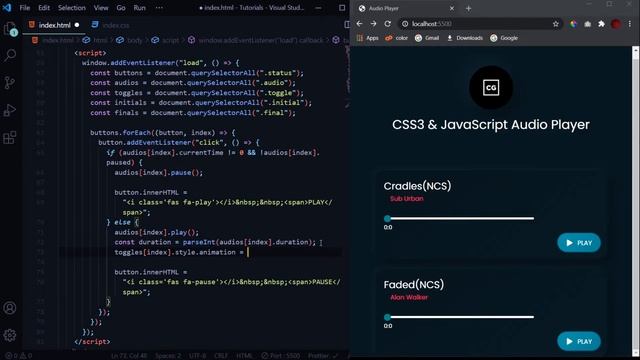Screen dimensions: 640x360
Task: Click the CG logo on the page
Action: [x=491, y=87]
